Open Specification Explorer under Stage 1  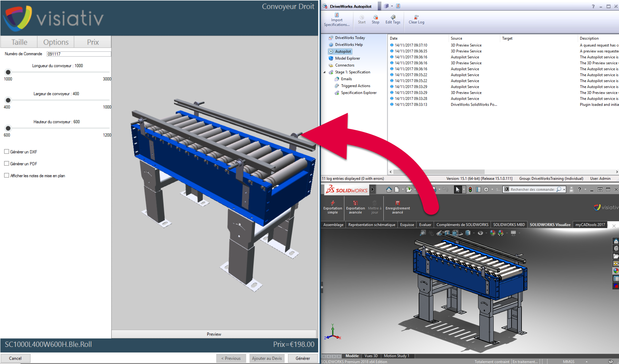click(358, 93)
